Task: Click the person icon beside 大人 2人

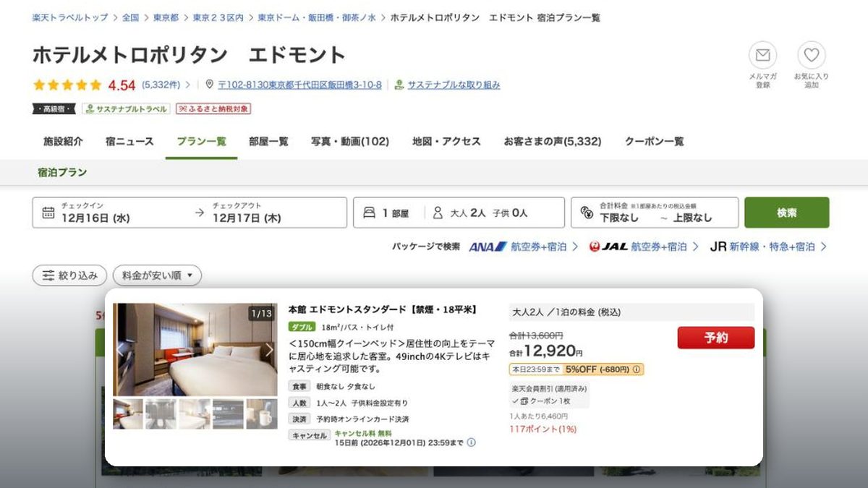Action: (438, 213)
